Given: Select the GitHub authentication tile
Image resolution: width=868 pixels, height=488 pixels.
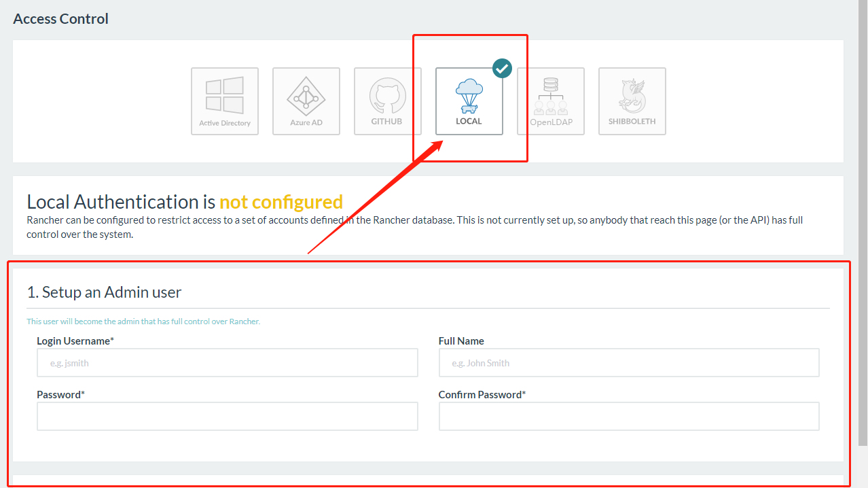Looking at the screenshot, I should [x=388, y=101].
